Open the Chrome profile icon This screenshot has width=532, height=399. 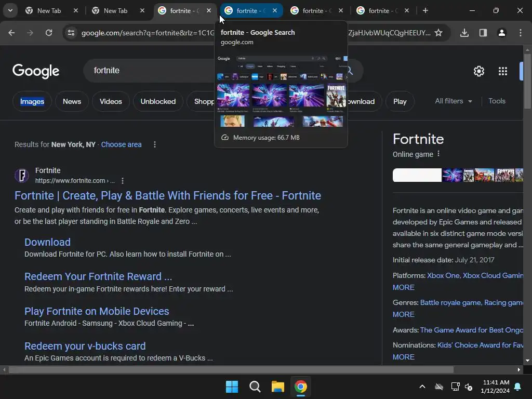pos(502,33)
